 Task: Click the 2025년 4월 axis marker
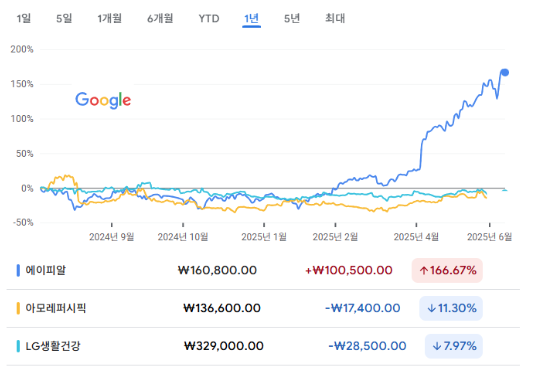click(x=416, y=237)
